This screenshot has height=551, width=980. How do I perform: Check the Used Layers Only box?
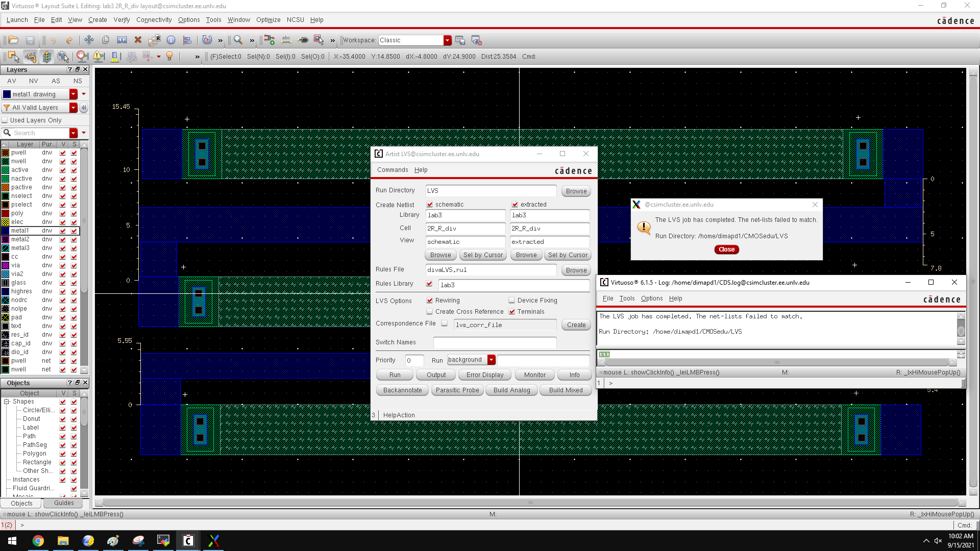click(x=5, y=120)
